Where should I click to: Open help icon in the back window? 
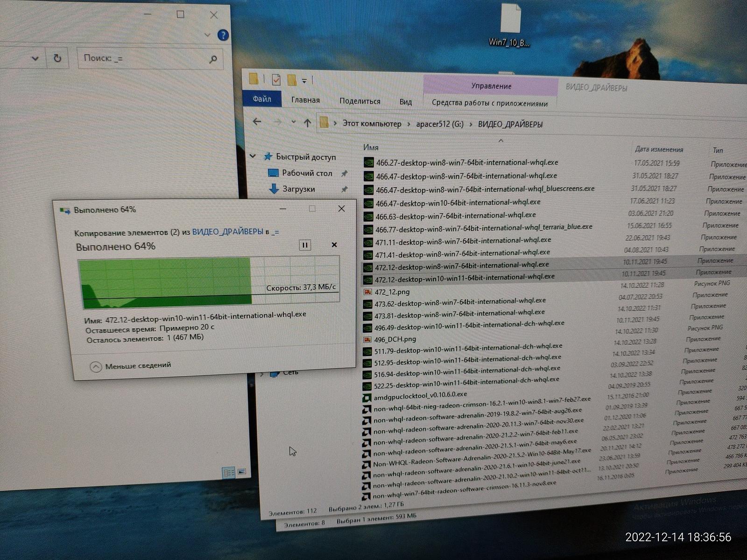pyautogui.click(x=223, y=35)
